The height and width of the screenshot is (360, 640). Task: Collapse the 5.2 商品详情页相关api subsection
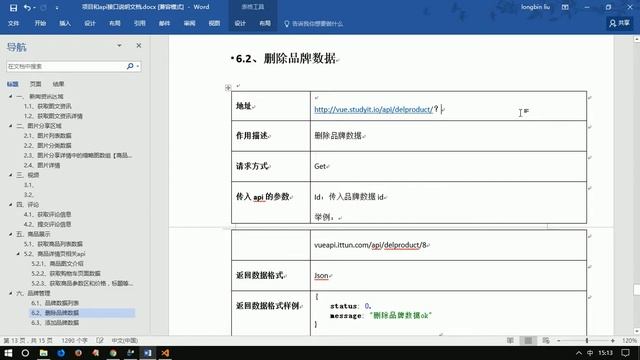(x=18, y=253)
